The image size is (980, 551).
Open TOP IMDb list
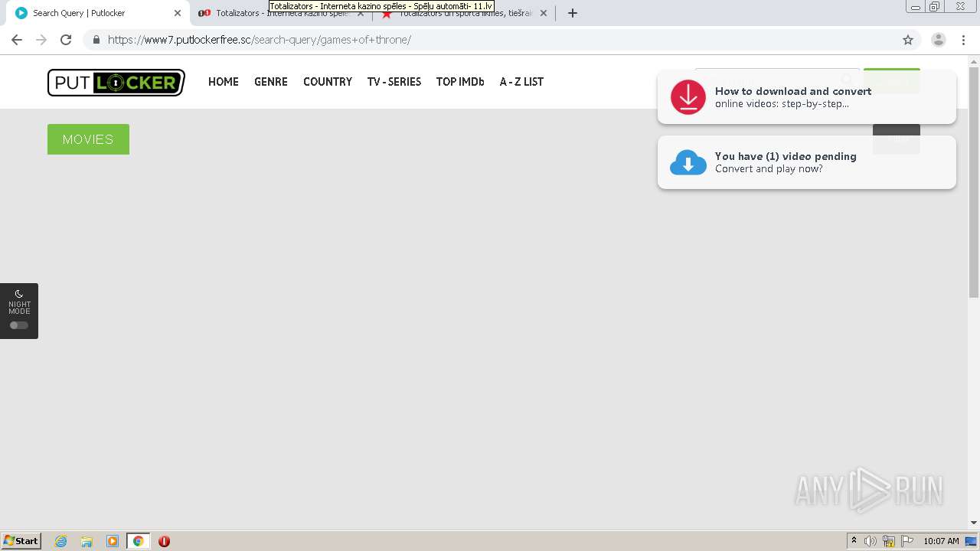tap(460, 82)
